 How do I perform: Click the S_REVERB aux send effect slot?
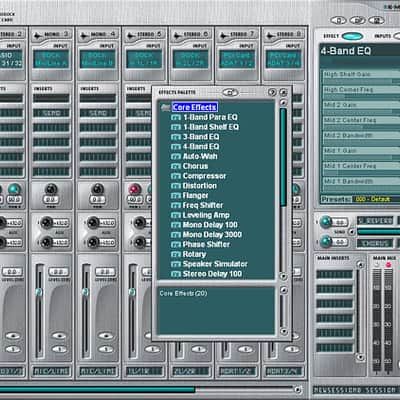[x=375, y=221]
